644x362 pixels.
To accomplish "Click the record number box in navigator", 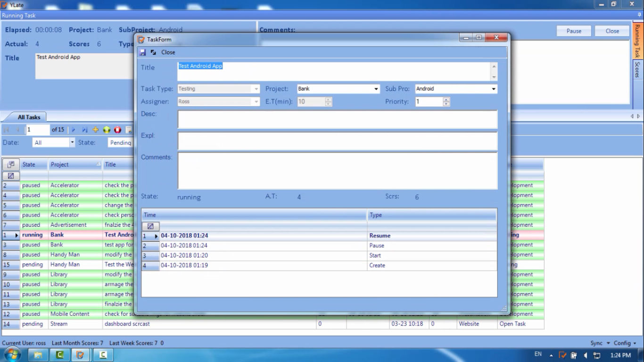I will click(x=38, y=130).
